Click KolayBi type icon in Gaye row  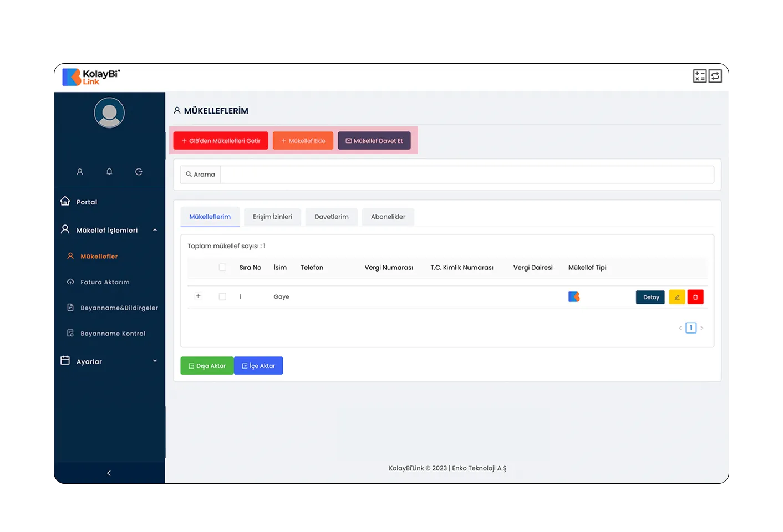click(574, 297)
